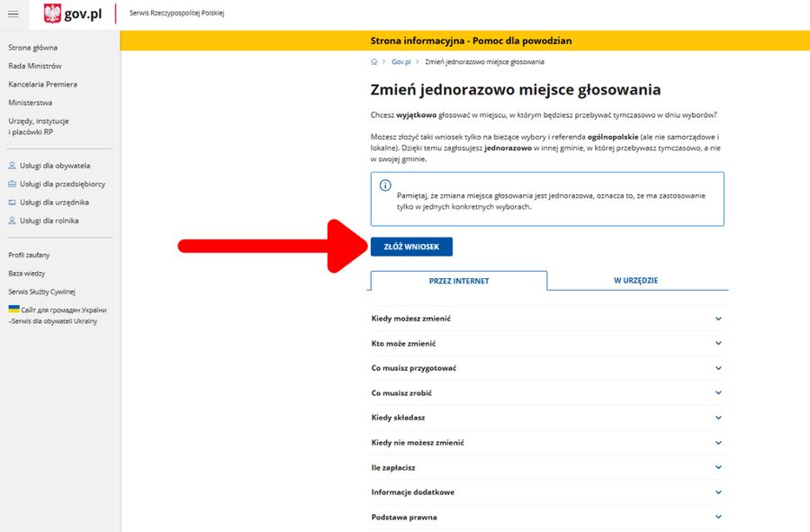810x532 pixels.
Task: Click the Kiedy możesz zmienić heading
Action: click(411, 319)
